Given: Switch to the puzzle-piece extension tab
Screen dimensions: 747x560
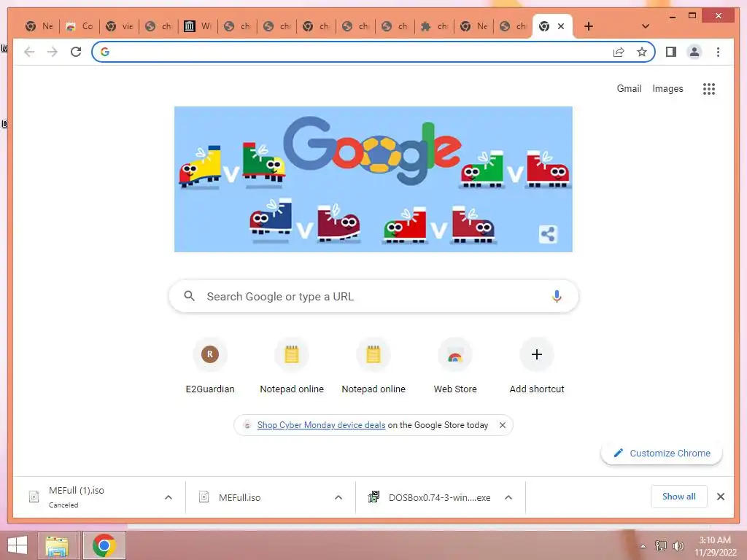Looking at the screenshot, I should [435, 26].
